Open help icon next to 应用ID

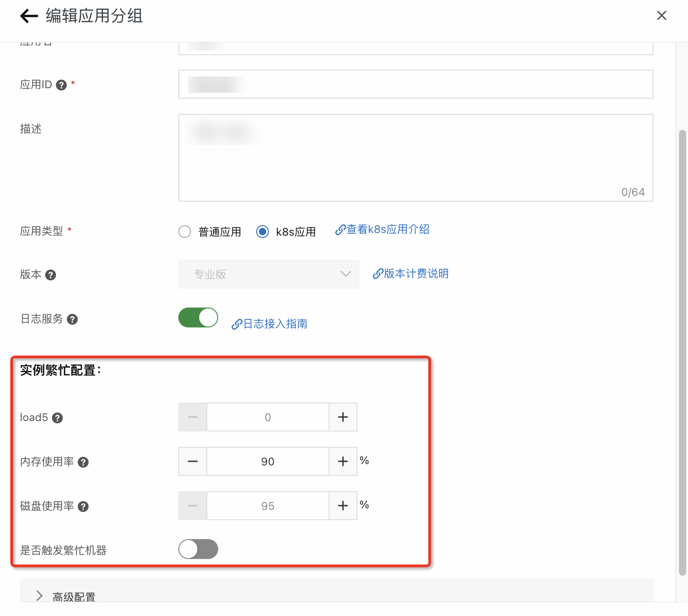[x=61, y=85]
